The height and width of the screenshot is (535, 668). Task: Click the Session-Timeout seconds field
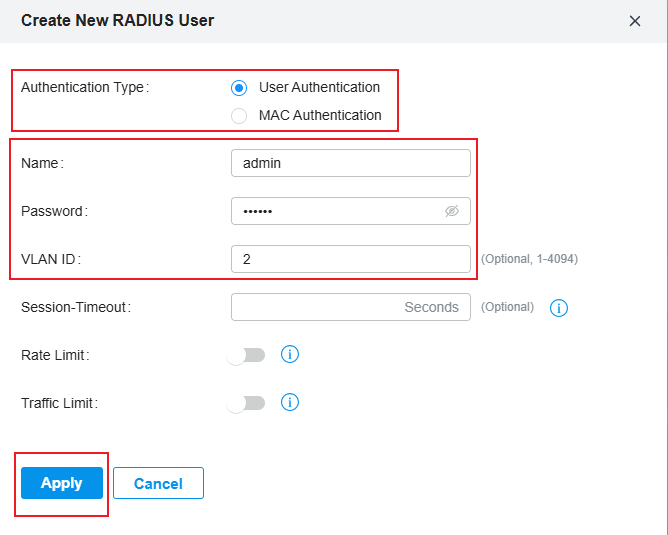[x=351, y=307]
